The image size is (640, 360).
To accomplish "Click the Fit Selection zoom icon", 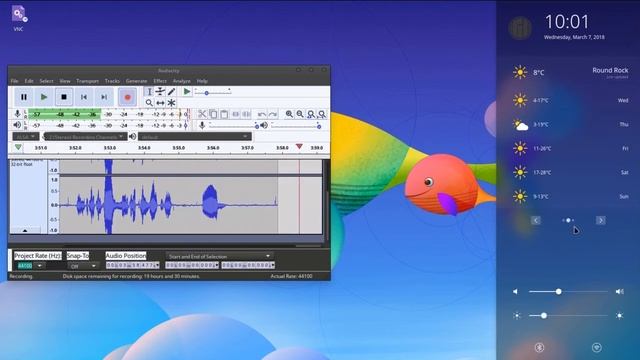I will (311, 114).
